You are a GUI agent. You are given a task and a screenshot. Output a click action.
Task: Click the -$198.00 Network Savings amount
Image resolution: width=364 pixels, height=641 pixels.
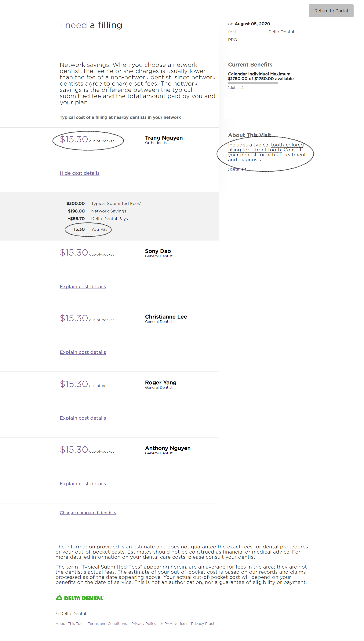75,211
